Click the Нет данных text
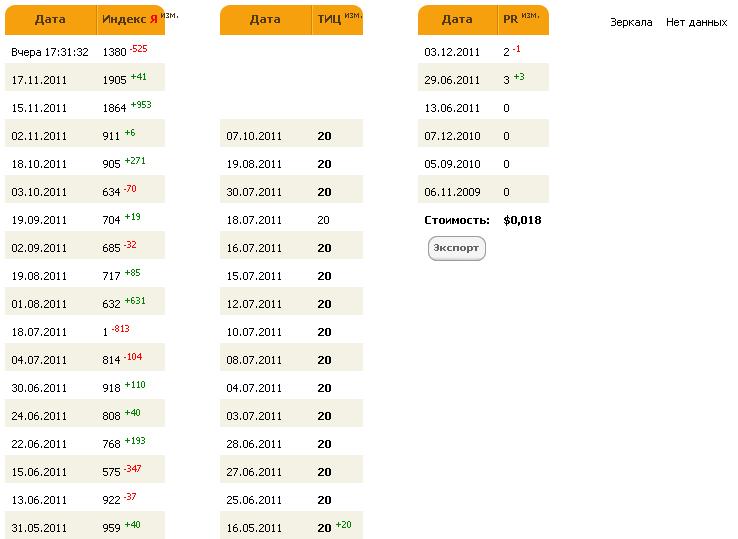 696,22
